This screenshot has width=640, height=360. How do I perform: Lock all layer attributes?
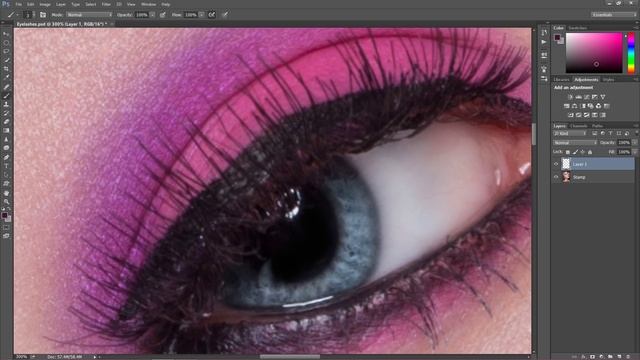tap(590, 152)
